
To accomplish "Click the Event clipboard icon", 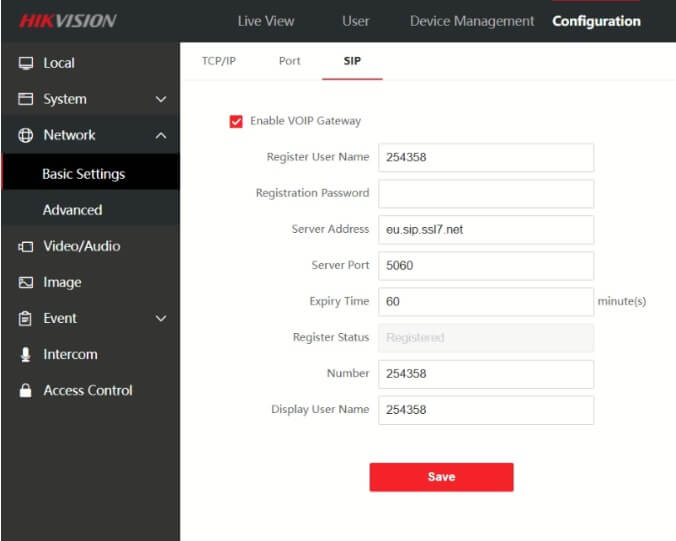I will pos(26,319).
